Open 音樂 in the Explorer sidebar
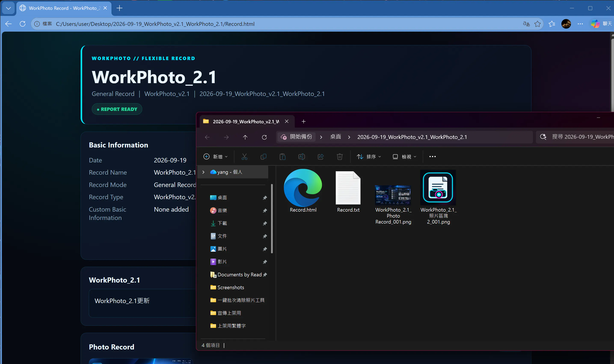Image resolution: width=614 pixels, height=364 pixels. tap(222, 211)
